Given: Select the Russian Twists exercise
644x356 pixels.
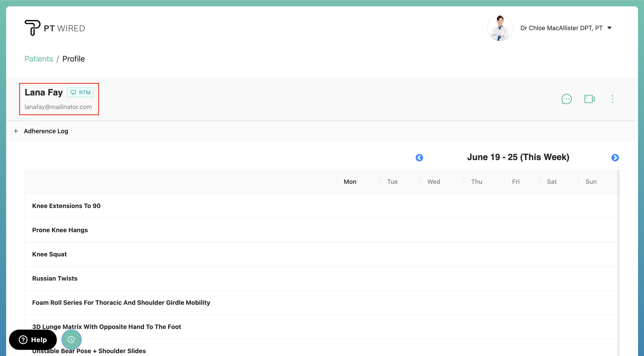Looking at the screenshot, I should 55,278.
